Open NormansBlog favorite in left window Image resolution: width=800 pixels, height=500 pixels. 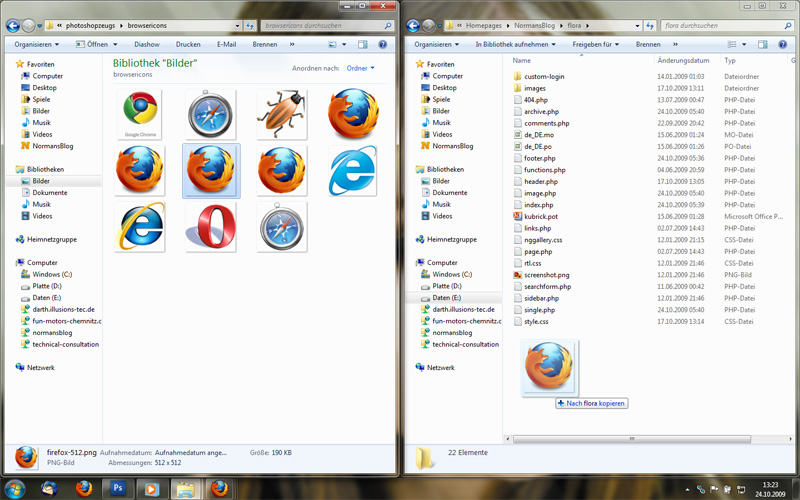click(53, 146)
